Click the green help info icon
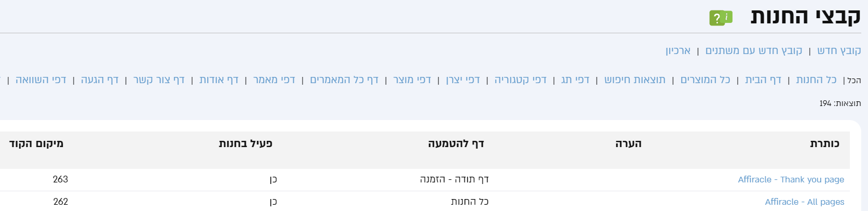This screenshot has width=868, height=211. pyautogui.click(x=721, y=18)
